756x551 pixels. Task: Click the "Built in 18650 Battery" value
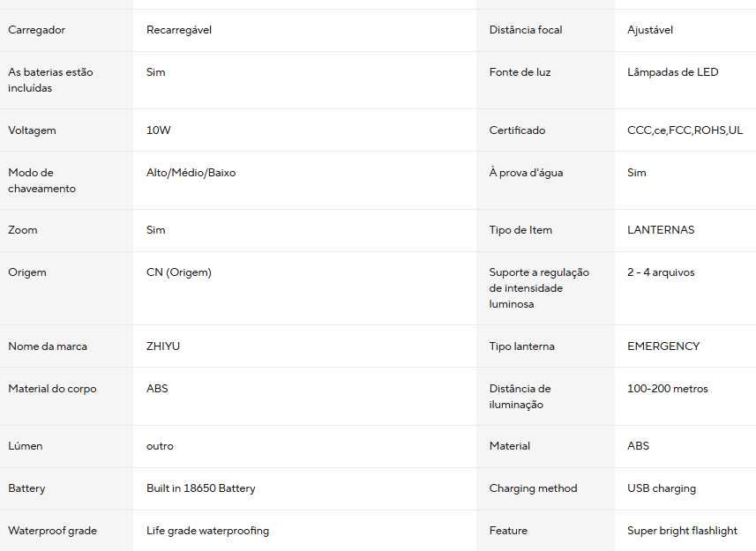pyautogui.click(x=201, y=488)
